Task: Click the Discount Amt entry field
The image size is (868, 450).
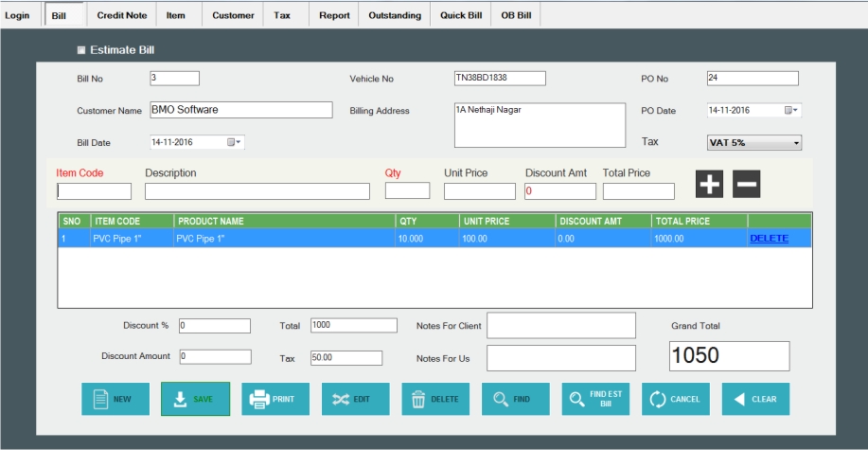Action: pyautogui.click(x=560, y=191)
